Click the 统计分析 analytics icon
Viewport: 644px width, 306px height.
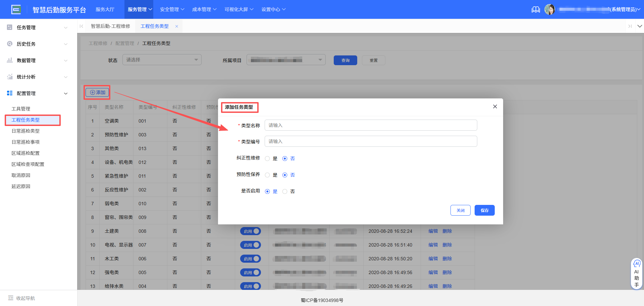point(9,77)
